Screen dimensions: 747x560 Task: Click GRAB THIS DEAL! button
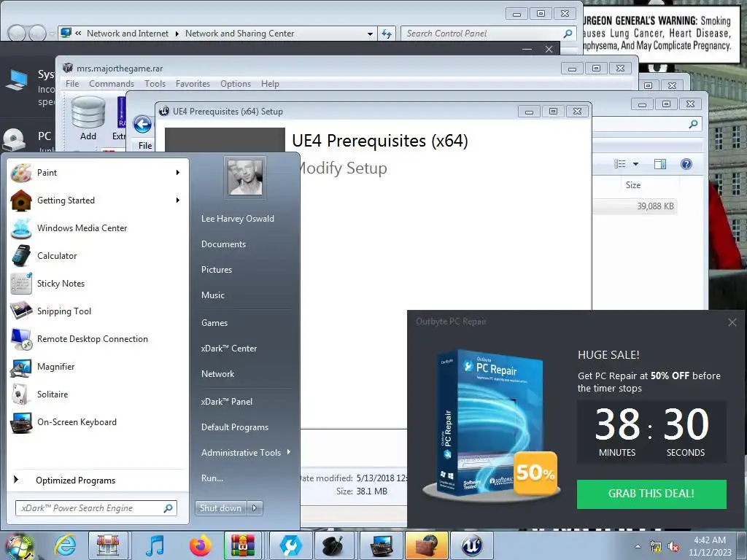(x=651, y=494)
